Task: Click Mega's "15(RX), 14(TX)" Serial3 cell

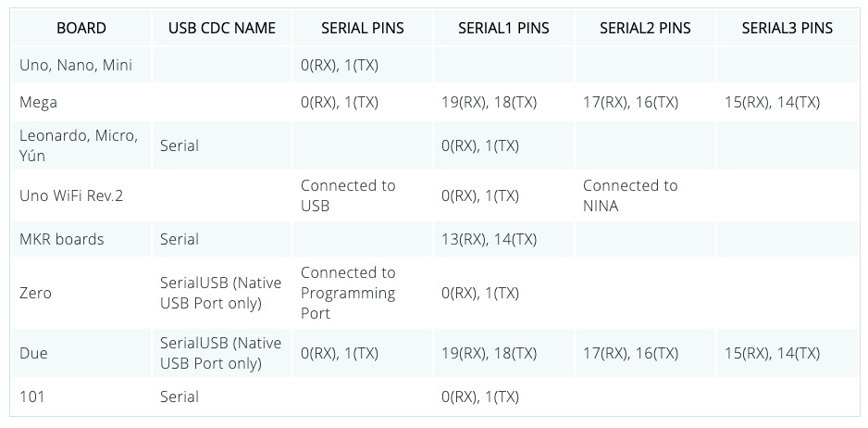Action: 772,102
